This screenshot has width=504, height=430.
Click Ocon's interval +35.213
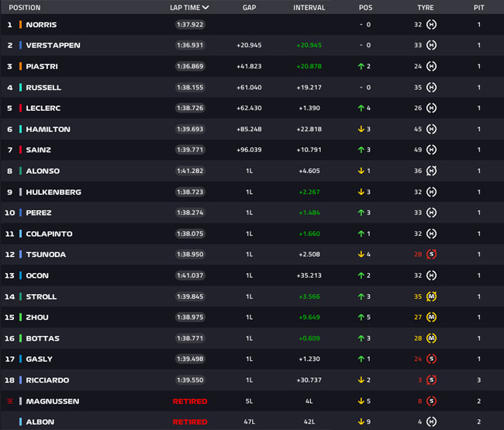[309, 276]
